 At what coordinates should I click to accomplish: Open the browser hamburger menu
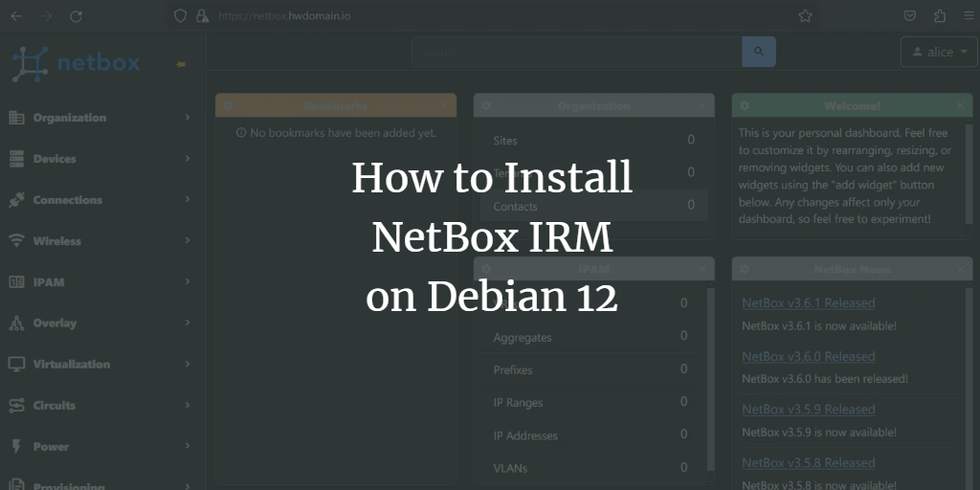click(x=969, y=16)
